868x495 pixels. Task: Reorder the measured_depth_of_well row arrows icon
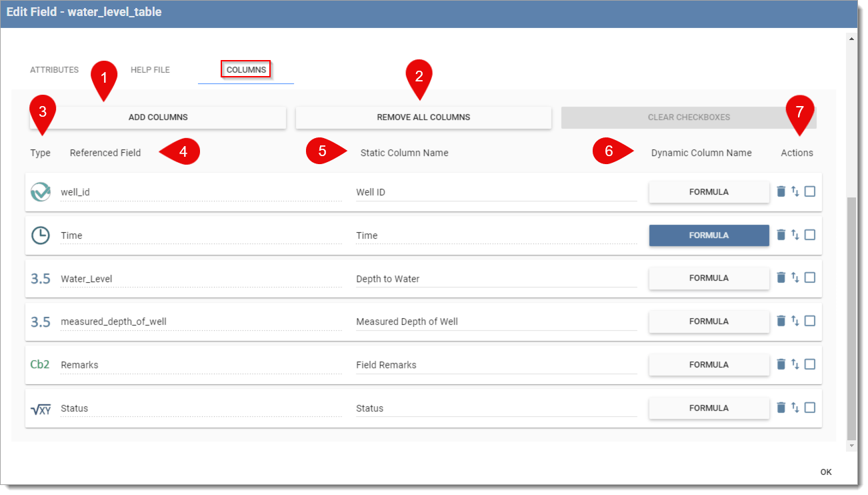coord(795,321)
